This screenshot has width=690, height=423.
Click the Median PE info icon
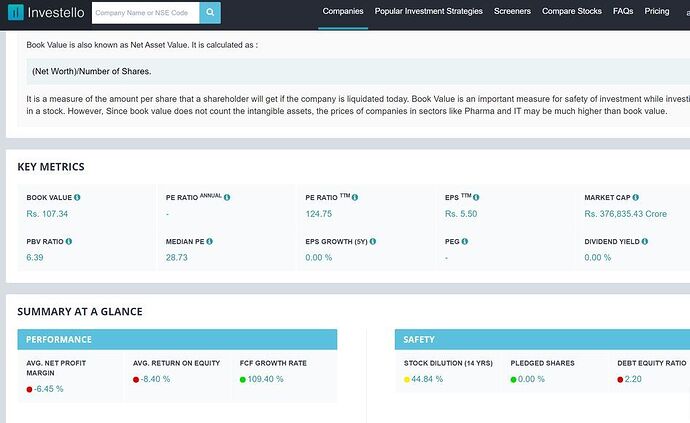(x=211, y=242)
